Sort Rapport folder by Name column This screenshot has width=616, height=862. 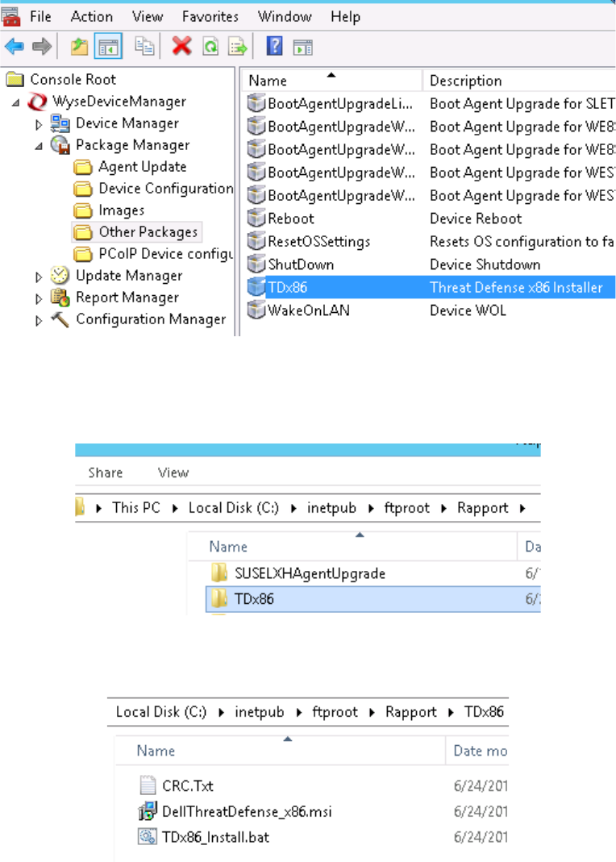(x=352, y=547)
